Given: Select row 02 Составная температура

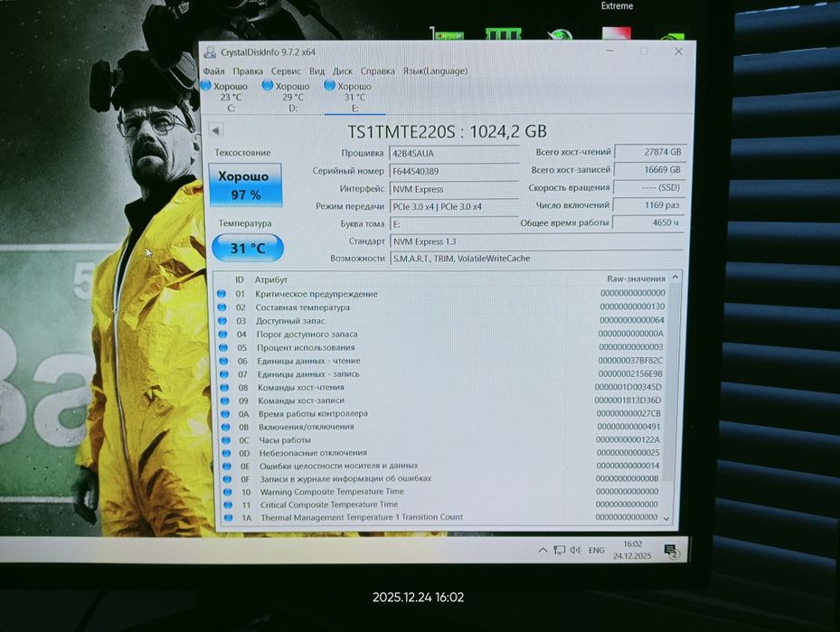Looking at the screenshot, I should (442, 307).
